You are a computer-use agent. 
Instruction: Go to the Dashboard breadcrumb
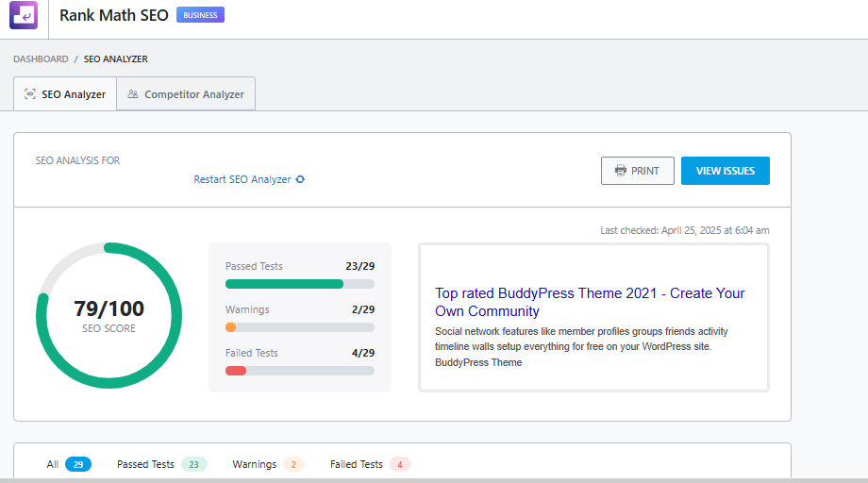coord(41,58)
